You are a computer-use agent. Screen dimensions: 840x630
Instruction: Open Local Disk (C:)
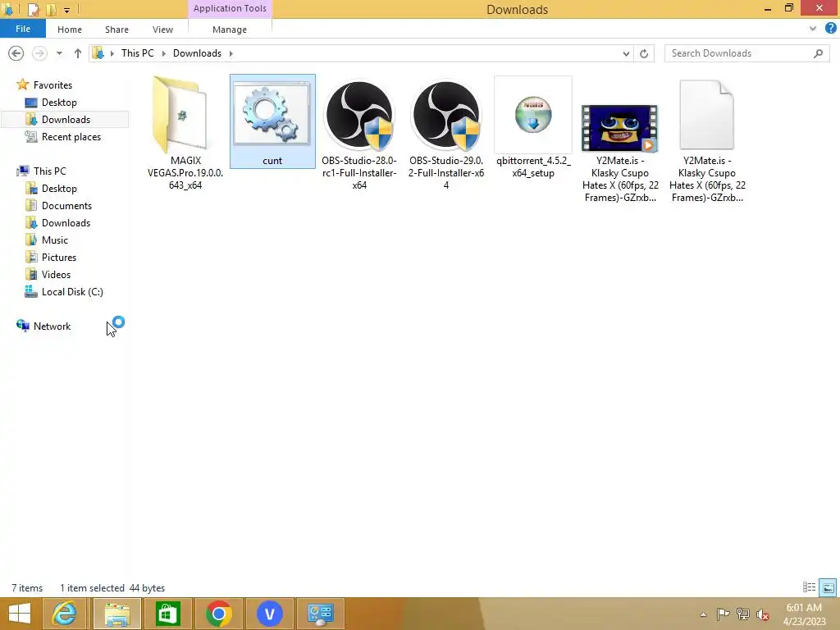point(72,292)
